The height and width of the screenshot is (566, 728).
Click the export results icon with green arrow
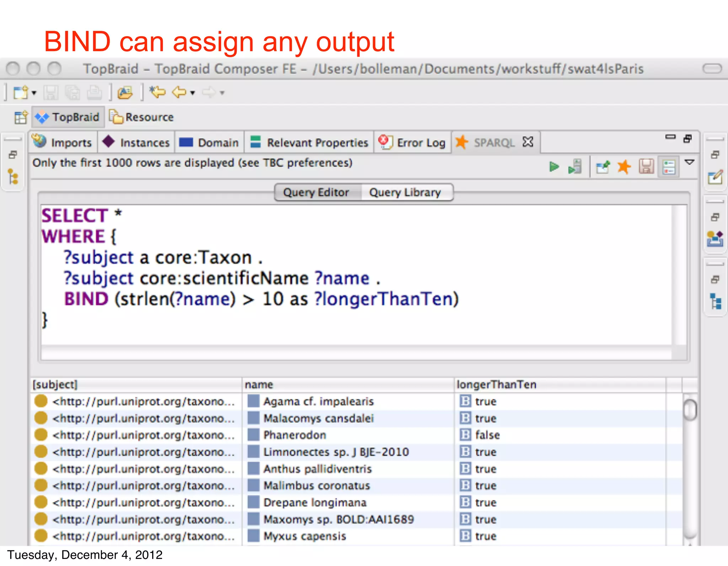click(603, 167)
